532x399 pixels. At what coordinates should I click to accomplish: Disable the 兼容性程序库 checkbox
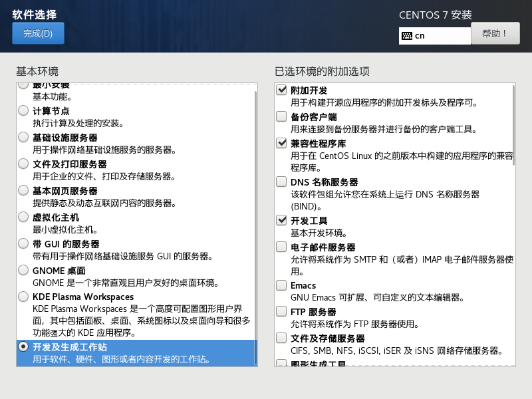281,143
